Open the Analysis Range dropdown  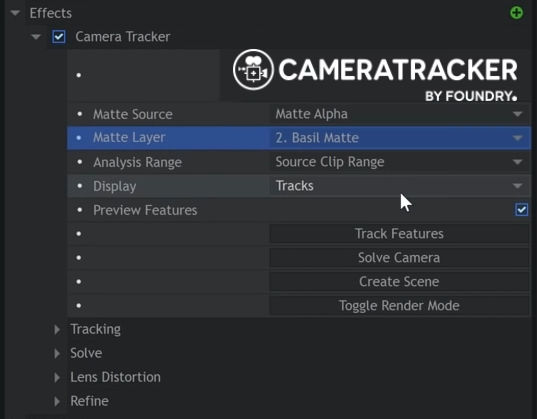[399, 162]
